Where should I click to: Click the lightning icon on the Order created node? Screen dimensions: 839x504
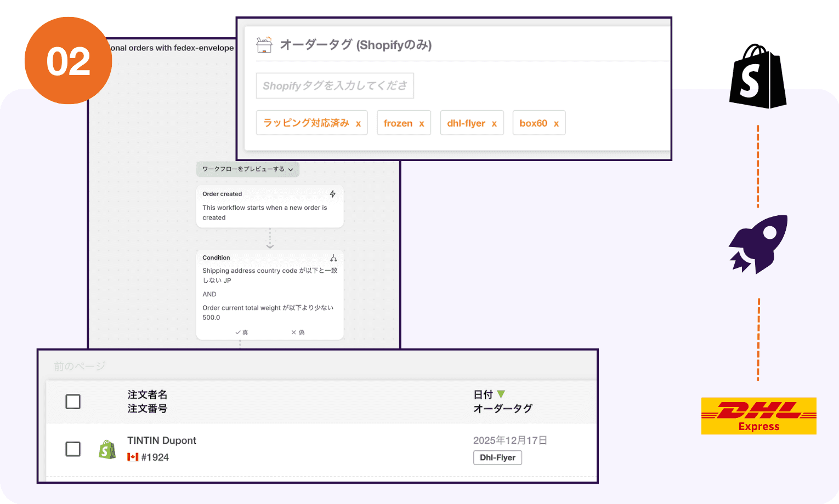(333, 194)
